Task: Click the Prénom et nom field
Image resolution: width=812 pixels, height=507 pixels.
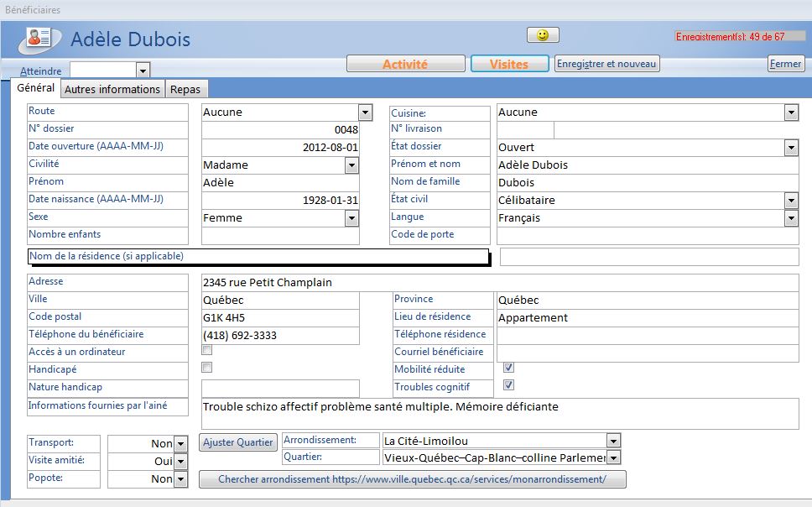Action: [648, 165]
